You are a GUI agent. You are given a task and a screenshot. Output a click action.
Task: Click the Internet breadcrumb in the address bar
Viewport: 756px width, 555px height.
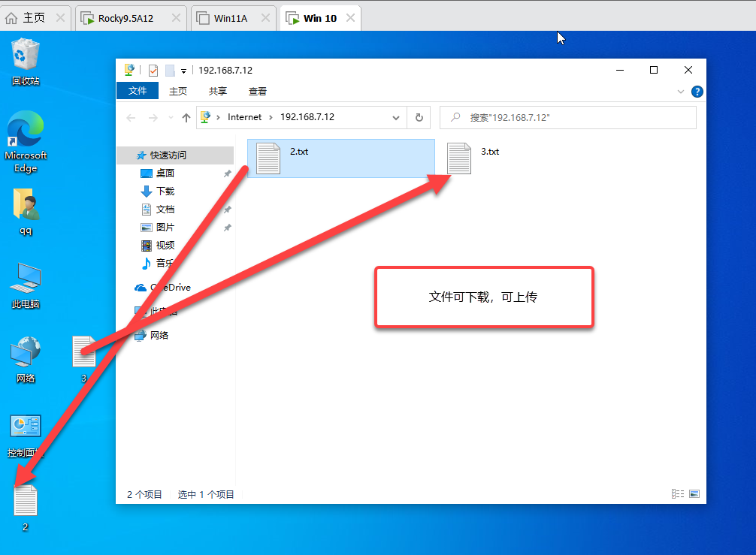(x=245, y=117)
